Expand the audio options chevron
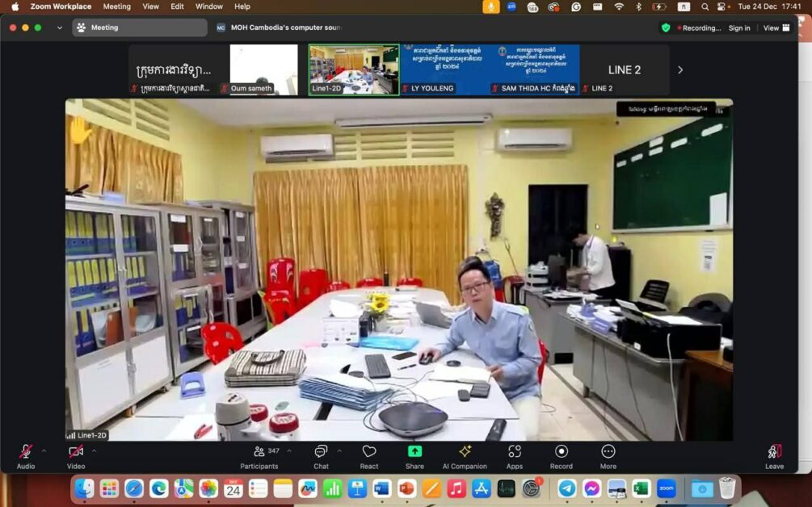Image resolution: width=812 pixels, height=507 pixels. (44, 450)
